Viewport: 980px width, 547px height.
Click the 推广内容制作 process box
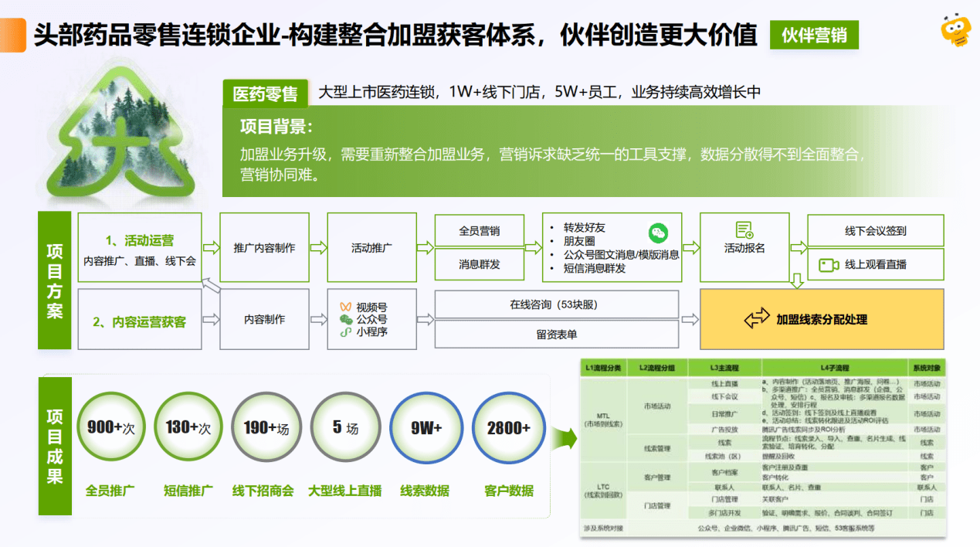[x=264, y=248]
